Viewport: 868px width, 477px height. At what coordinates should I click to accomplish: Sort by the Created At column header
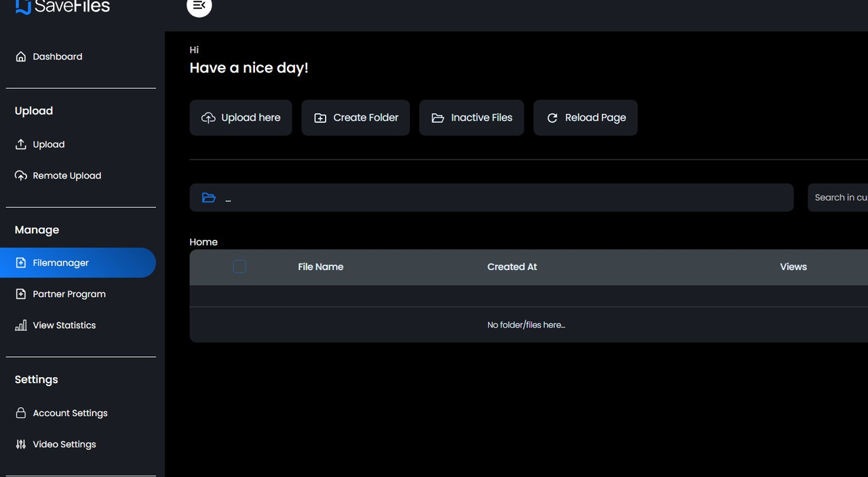pyautogui.click(x=512, y=267)
